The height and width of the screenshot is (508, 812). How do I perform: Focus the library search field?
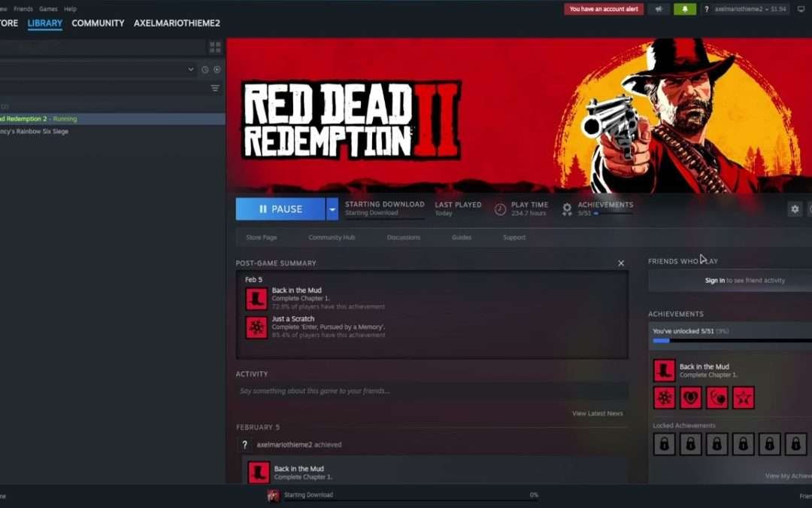click(x=102, y=47)
